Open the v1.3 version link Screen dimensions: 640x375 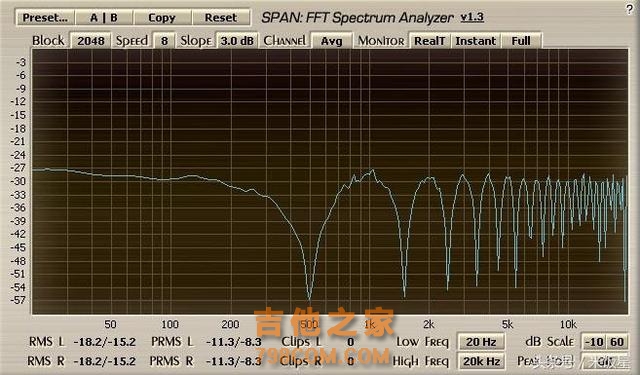click(472, 17)
